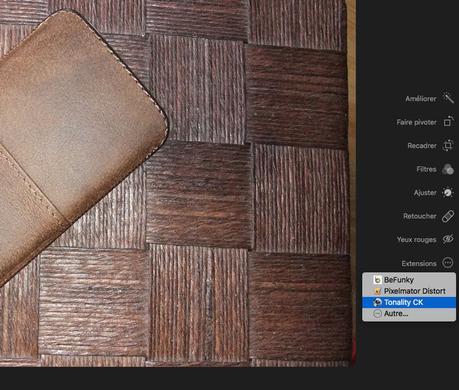Click the Recadrer label
The width and height of the screenshot is (459, 390).
click(422, 146)
